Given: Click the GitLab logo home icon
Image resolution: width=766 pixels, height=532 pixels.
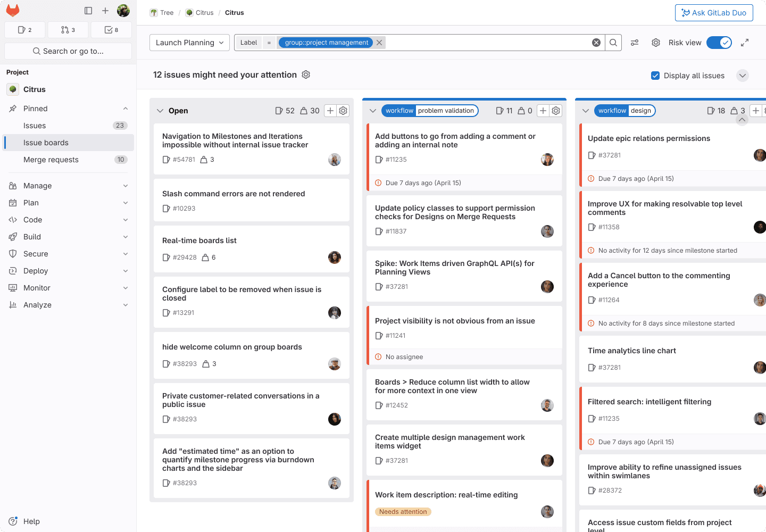Looking at the screenshot, I should (x=13, y=11).
